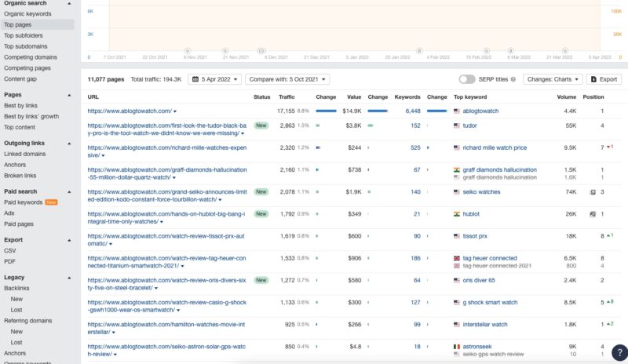Image resolution: width=628 pixels, height=364 pixels.
Task: Open Best by links report
Action: click(20, 106)
